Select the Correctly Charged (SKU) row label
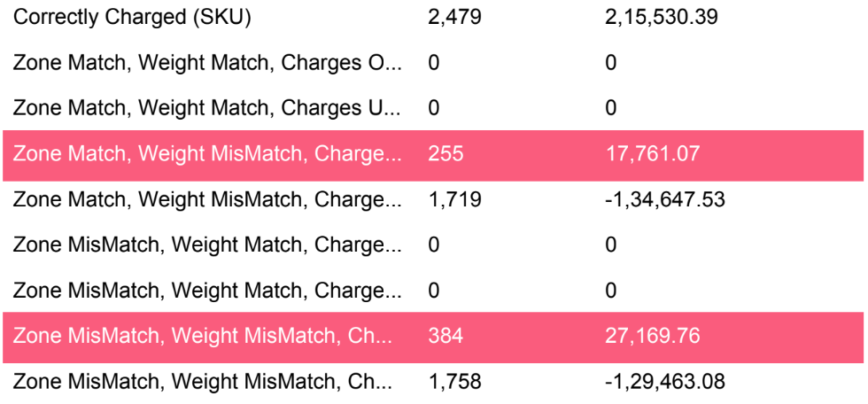 coord(132,18)
